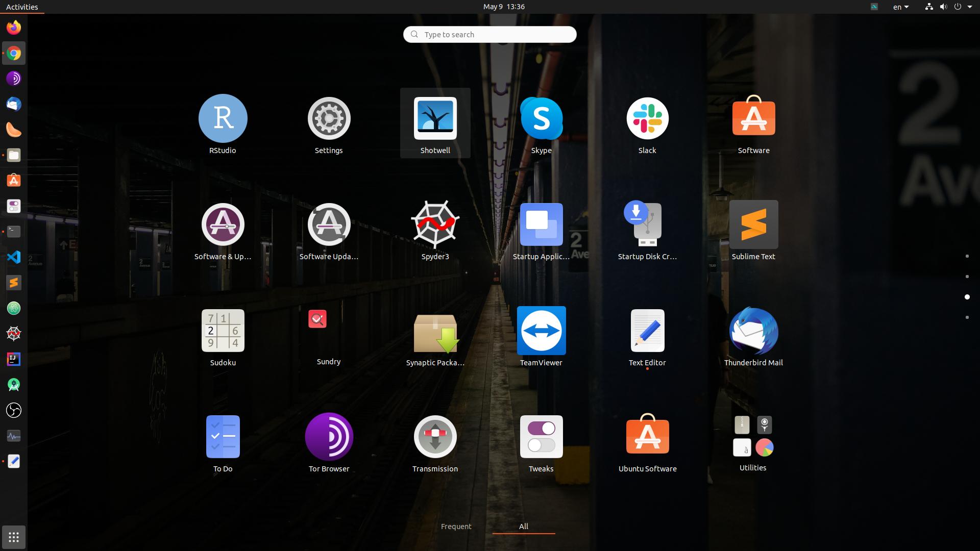Launch RStudio from the app grid
The image size is (980, 551).
[223, 118]
